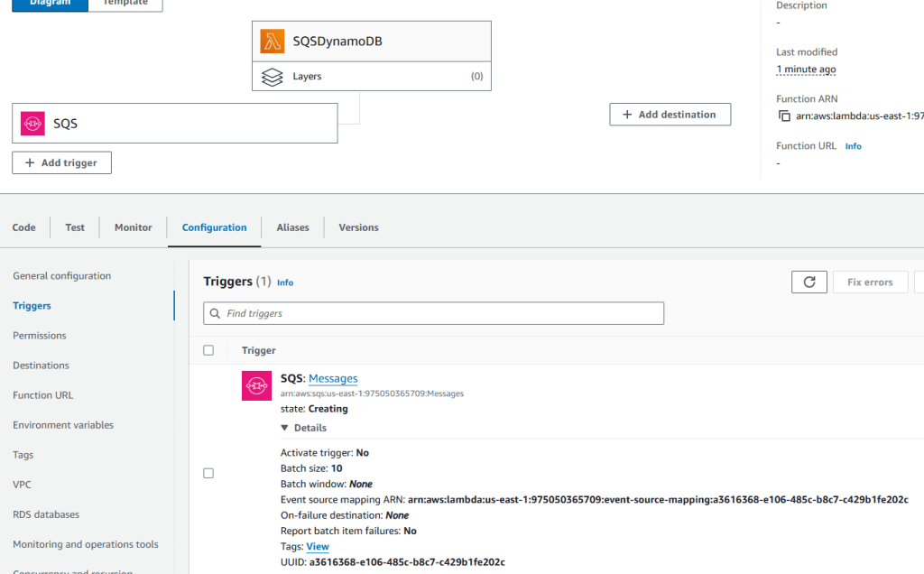924x574 pixels.
Task: Switch to the Code tab
Action: [24, 227]
